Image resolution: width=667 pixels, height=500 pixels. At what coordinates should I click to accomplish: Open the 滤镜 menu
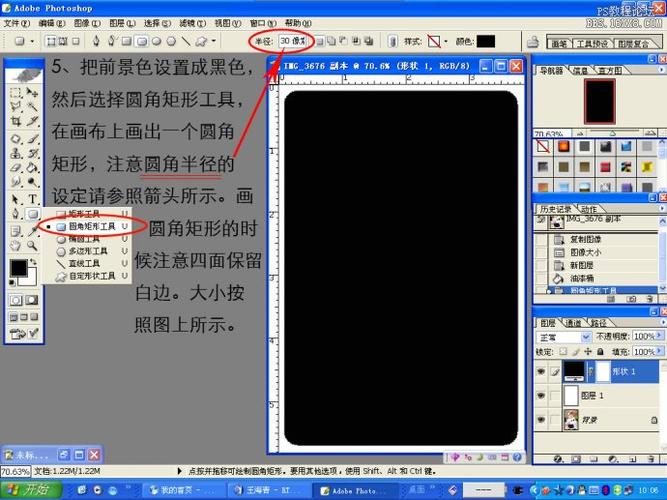point(192,23)
